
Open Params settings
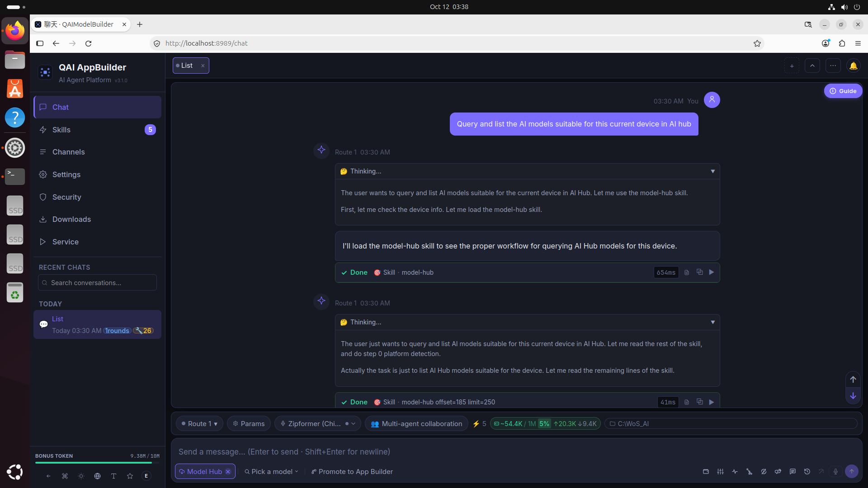249,424
